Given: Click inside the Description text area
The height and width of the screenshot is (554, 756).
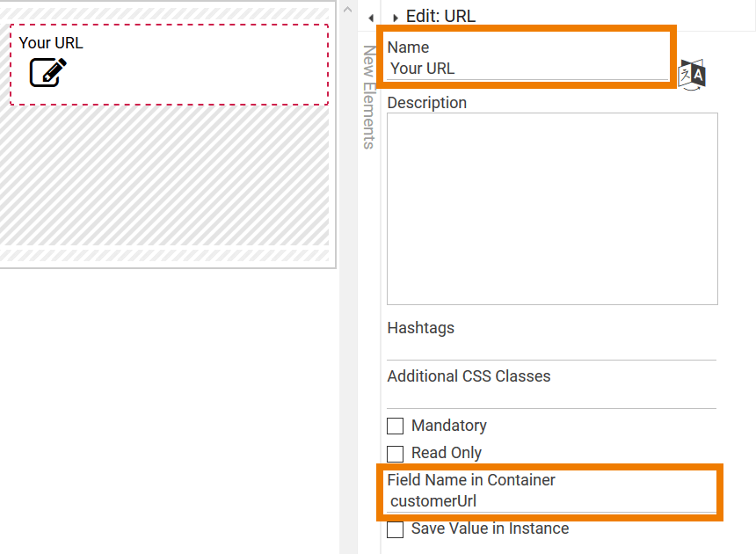Looking at the screenshot, I should [552, 208].
